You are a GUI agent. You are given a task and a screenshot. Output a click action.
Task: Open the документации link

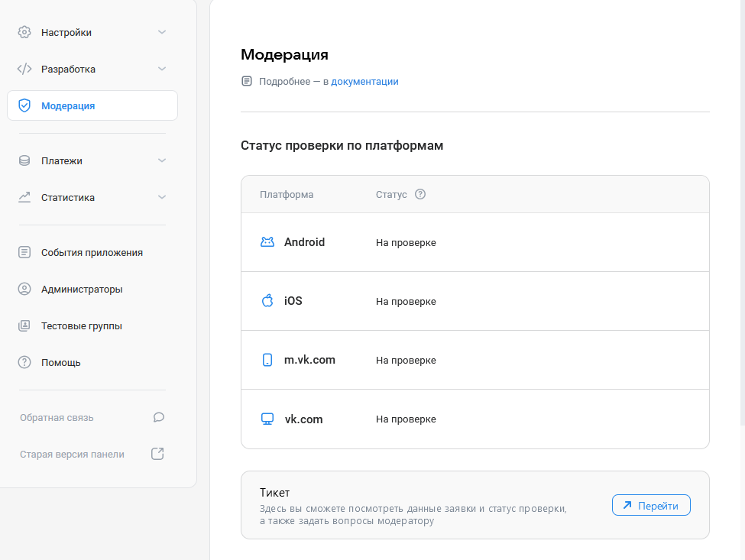pos(364,81)
